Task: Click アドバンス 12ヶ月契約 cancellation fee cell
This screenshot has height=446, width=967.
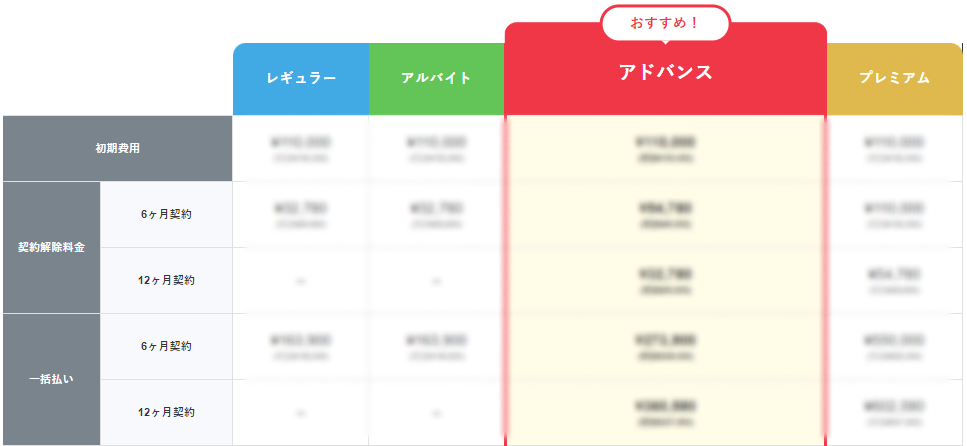Action: (x=665, y=281)
